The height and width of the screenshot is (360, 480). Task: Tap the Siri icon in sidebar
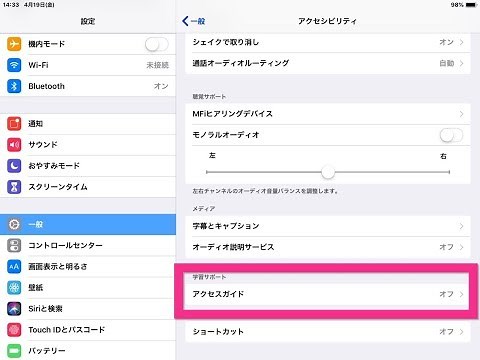coord(14,308)
